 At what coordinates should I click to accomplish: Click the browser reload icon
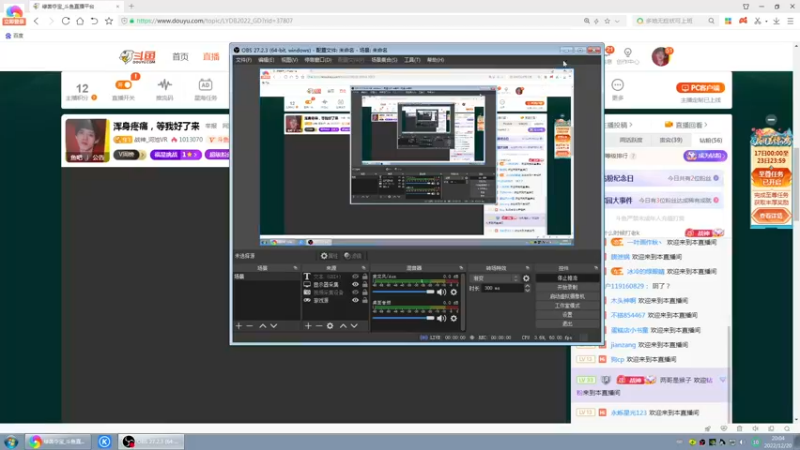[66, 21]
